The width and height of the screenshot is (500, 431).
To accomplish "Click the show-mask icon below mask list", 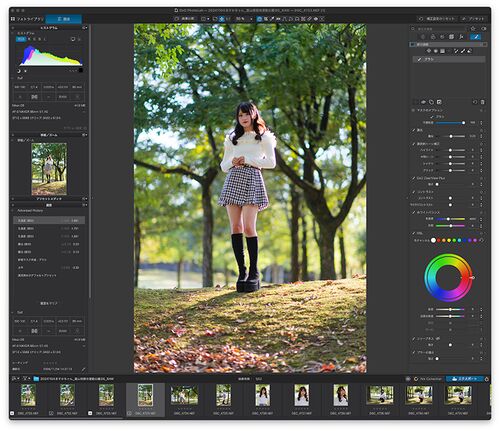I will pyautogui.click(x=424, y=102).
